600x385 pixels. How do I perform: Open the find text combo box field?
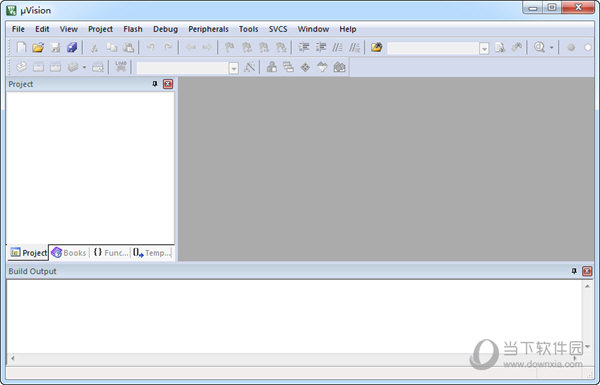click(x=433, y=48)
